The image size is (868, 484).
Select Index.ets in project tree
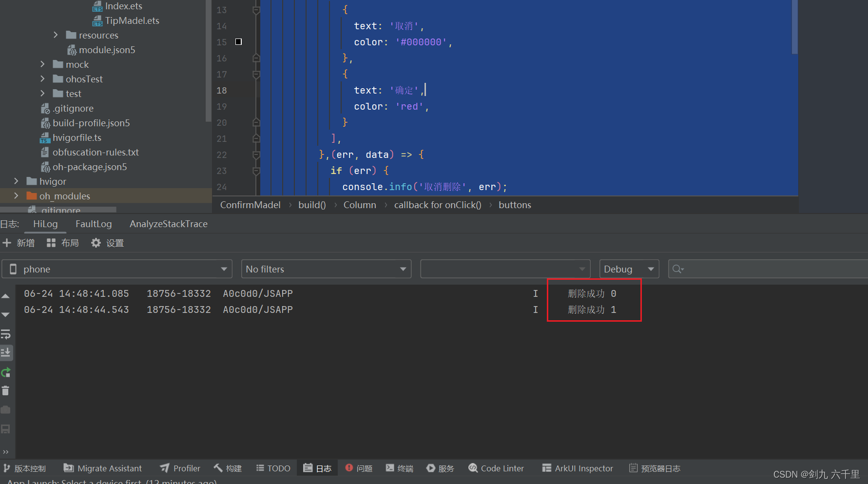117,6
